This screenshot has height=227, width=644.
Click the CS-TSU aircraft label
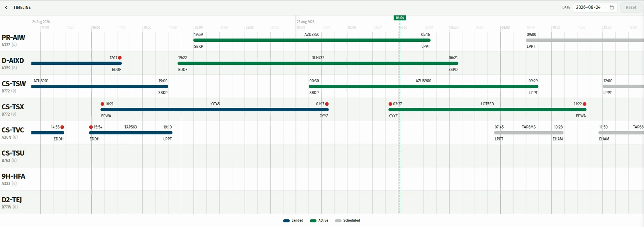click(x=13, y=153)
